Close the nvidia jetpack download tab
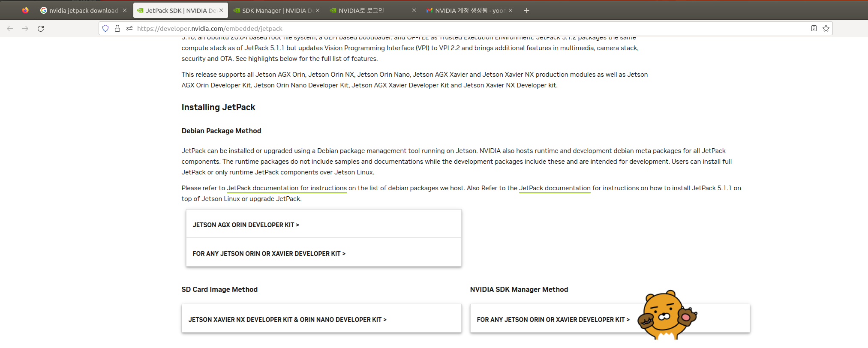The image size is (868, 348). click(x=125, y=10)
